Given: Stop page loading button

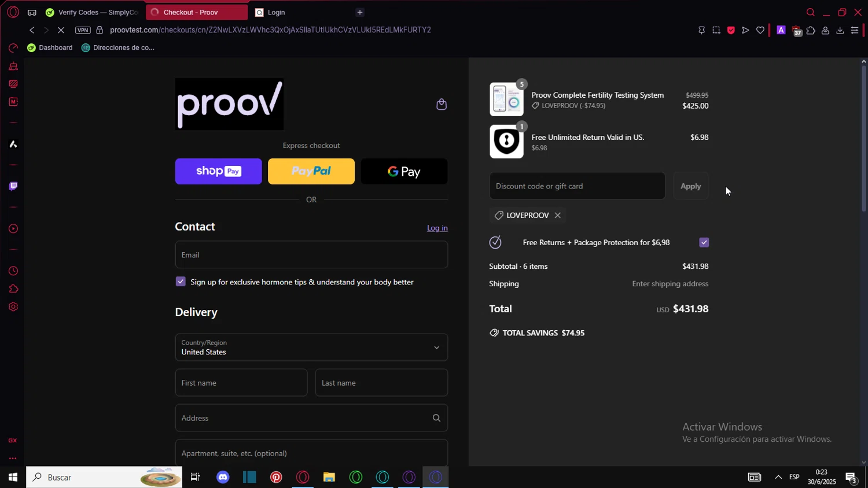Looking at the screenshot, I should [x=61, y=30].
